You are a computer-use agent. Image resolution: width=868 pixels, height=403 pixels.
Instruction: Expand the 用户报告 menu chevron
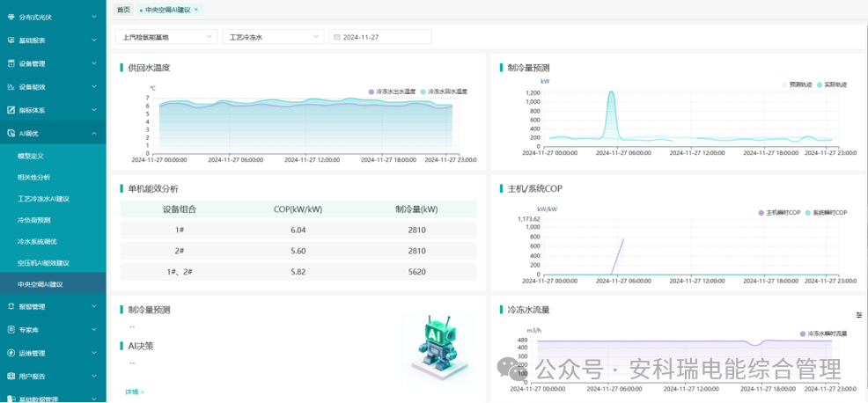click(x=94, y=377)
